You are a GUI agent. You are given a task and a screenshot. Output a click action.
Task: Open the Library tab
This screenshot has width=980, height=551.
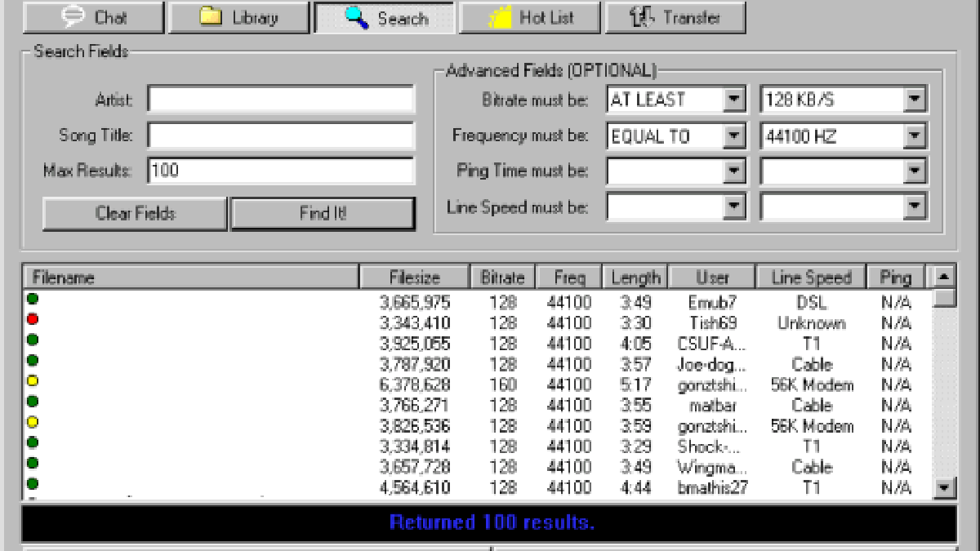[x=239, y=17]
